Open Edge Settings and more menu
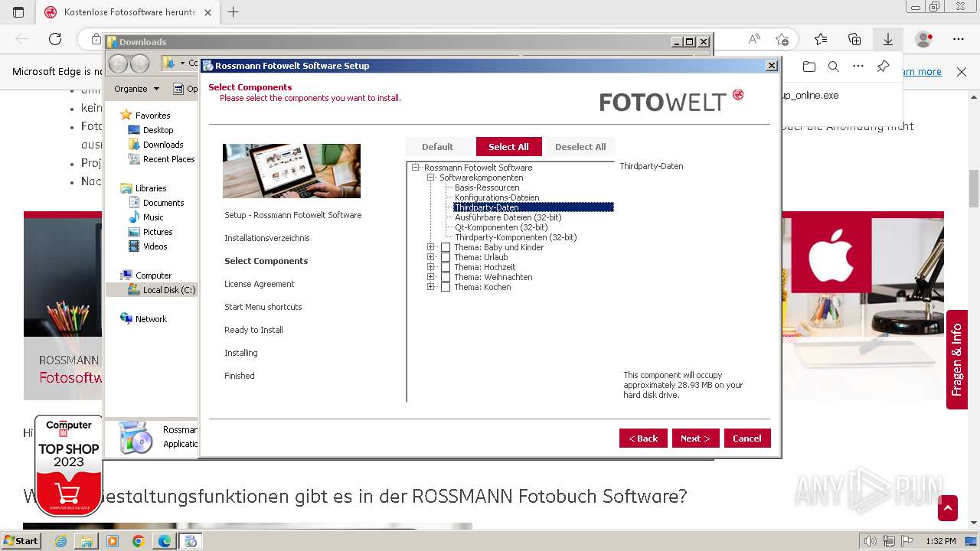The height and width of the screenshot is (551, 980). click(x=959, y=39)
